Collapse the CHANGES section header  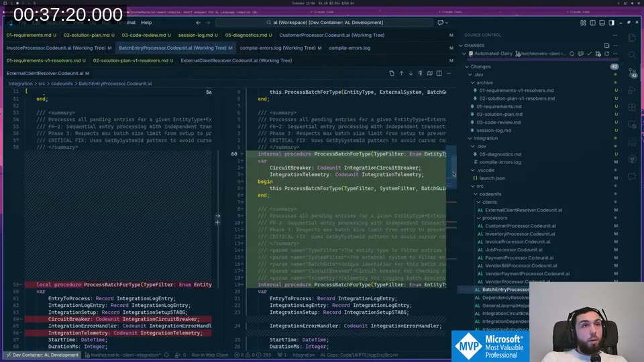point(474,46)
